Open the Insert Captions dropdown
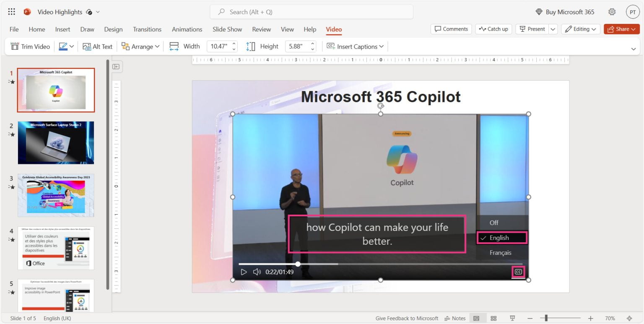 (355, 46)
